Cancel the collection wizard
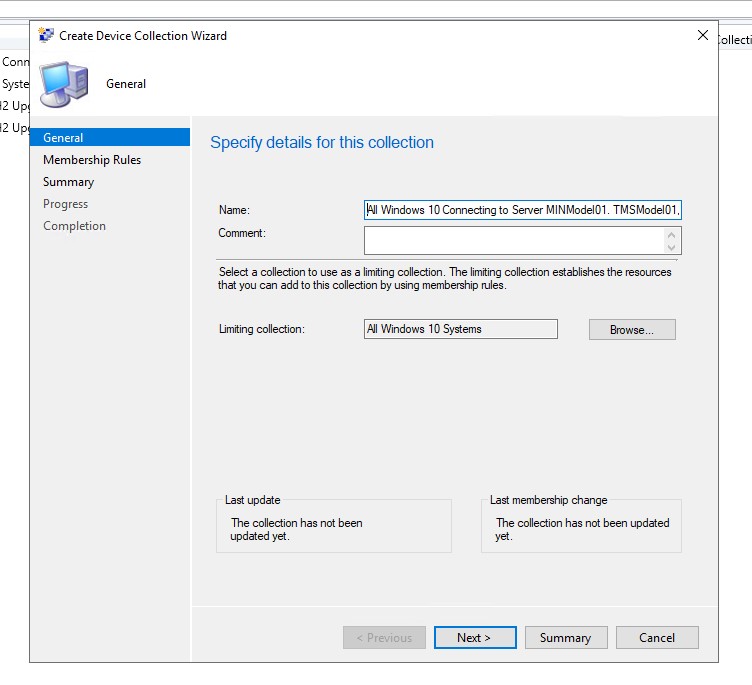This screenshot has height=685, width=752. tap(657, 638)
